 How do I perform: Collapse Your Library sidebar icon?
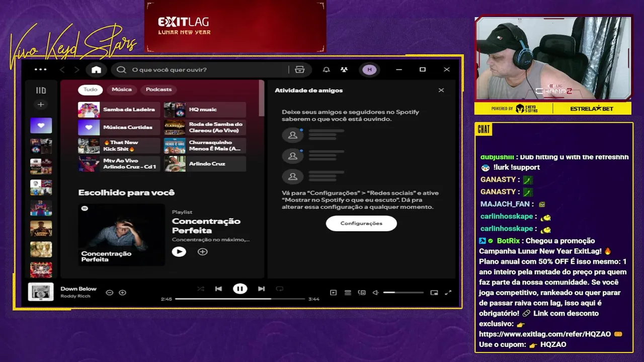coord(41,90)
